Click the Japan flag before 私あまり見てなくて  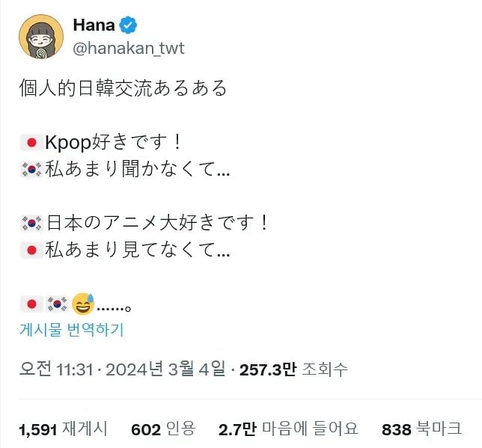tap(31, 251)
